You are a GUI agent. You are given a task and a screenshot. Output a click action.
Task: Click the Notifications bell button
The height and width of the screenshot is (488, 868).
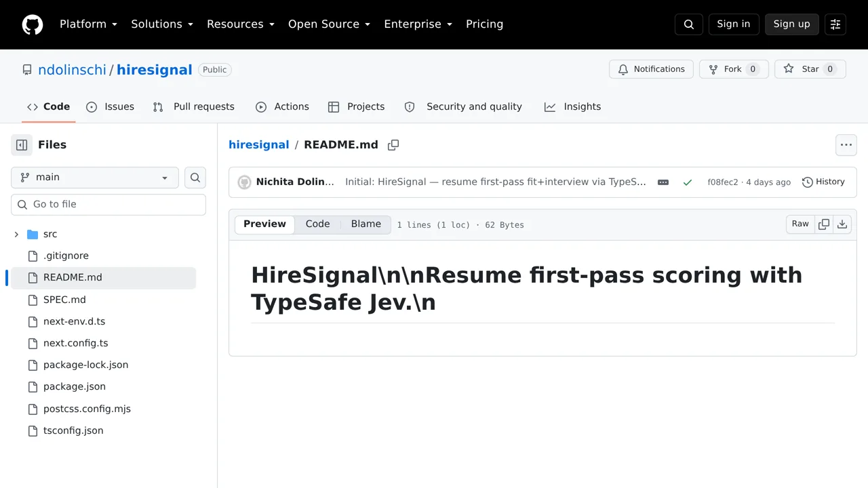pyautogui.click(x=651, y=69)
